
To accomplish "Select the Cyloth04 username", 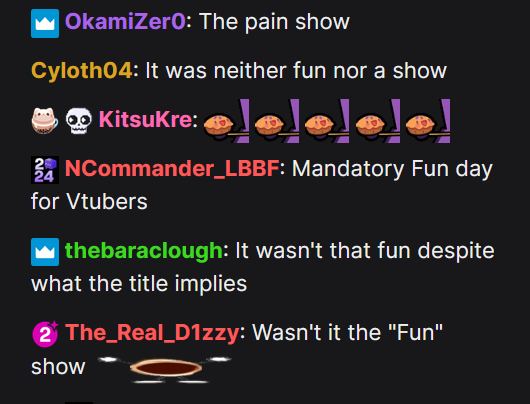I will tap(81, 71).
